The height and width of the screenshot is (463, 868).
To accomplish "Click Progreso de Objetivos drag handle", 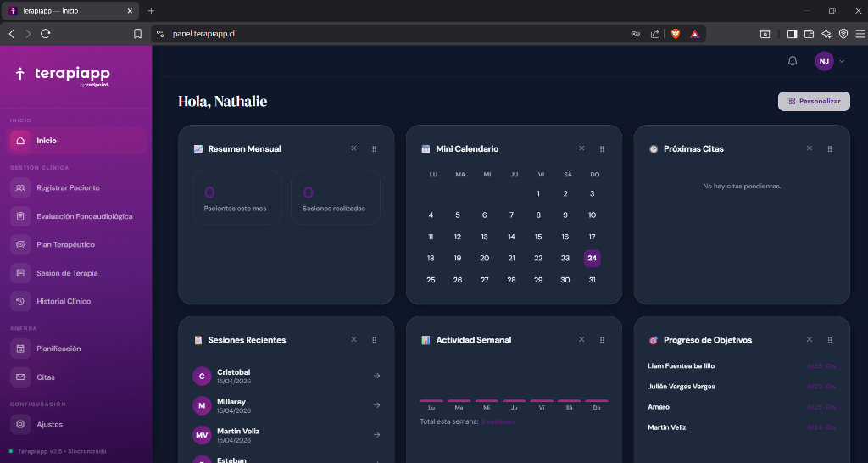I will click(830, 340).
